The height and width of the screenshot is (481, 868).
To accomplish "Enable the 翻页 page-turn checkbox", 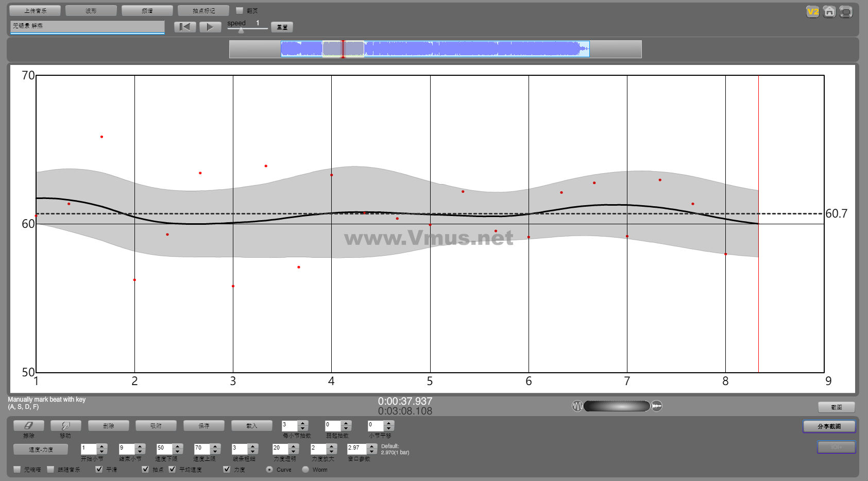I will click(x=240, y=10).
